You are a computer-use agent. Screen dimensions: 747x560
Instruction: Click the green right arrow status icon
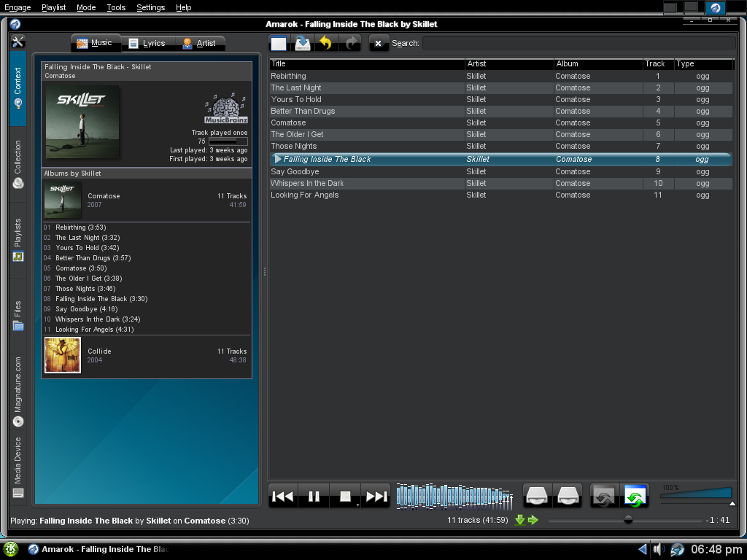click(533, 520)
